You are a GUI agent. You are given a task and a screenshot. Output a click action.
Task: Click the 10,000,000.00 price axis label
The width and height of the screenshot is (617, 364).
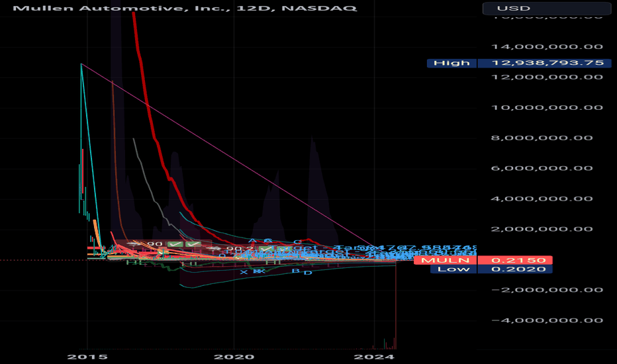[x=547, y=107]
